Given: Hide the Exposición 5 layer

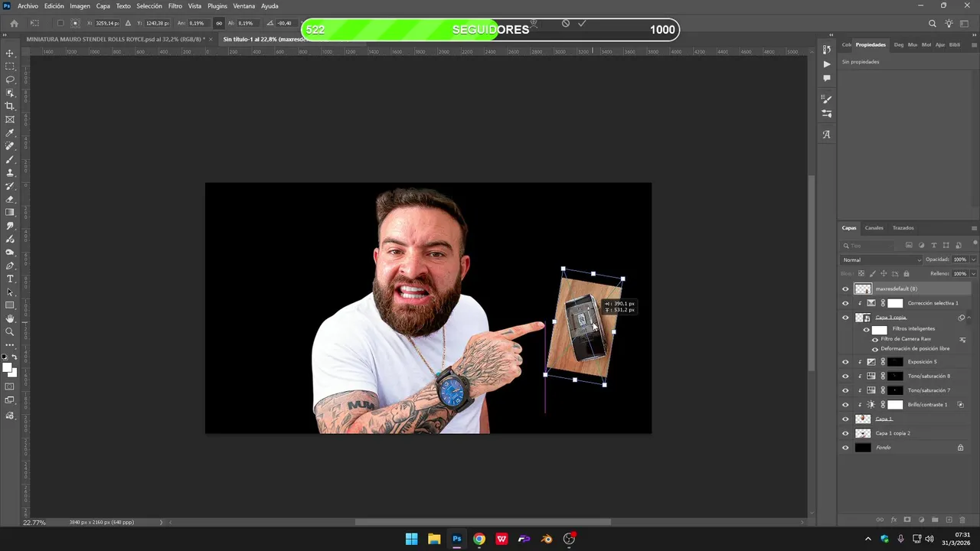Looking at the screenshot, I should pos(845,362).
